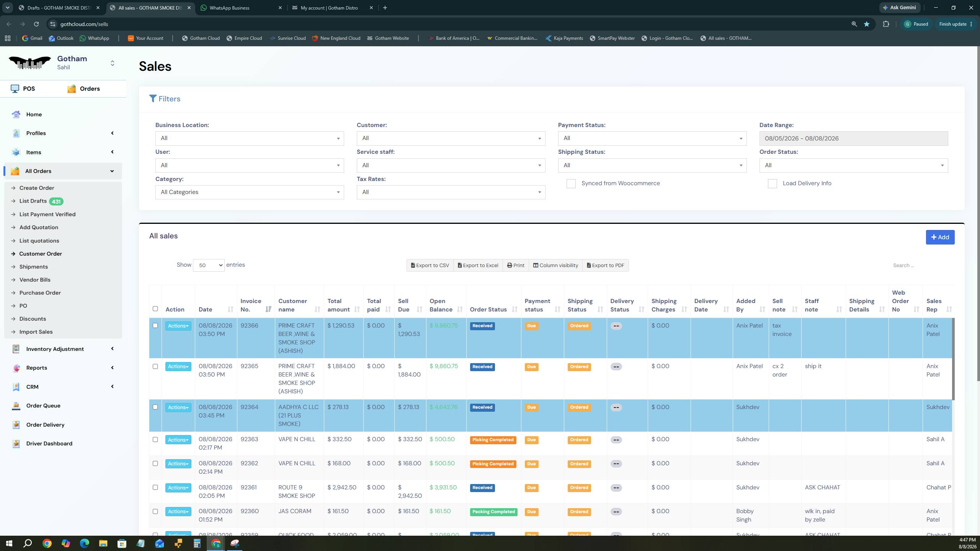Open the Payment Status dropdown
This screenshot has height=551, width=980.
coord(652,139)
